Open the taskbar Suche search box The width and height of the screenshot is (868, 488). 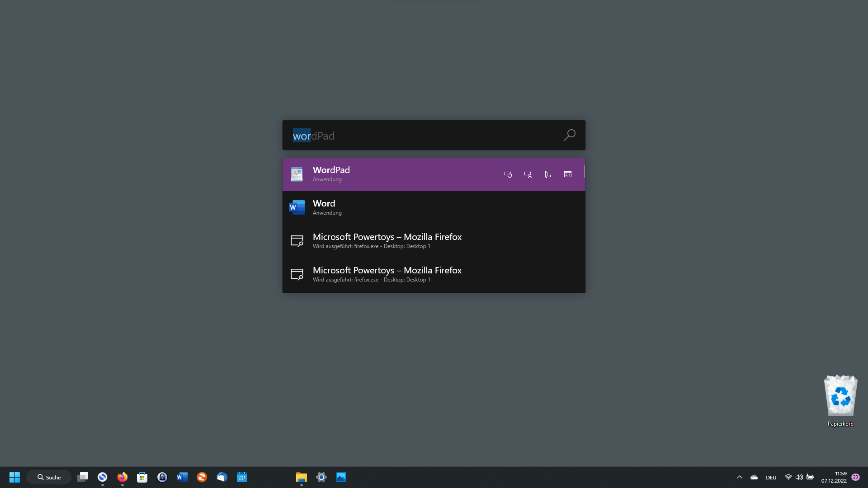pos(49,477)
